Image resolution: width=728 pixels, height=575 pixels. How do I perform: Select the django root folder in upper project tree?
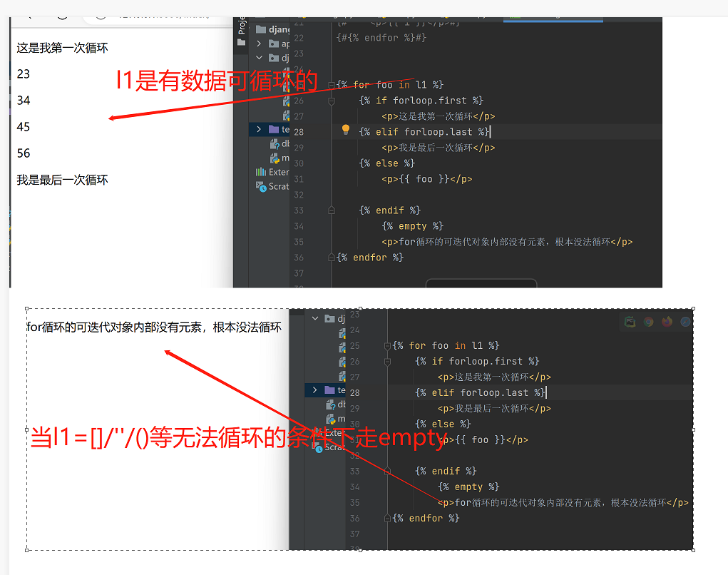[x=274, y=29]
